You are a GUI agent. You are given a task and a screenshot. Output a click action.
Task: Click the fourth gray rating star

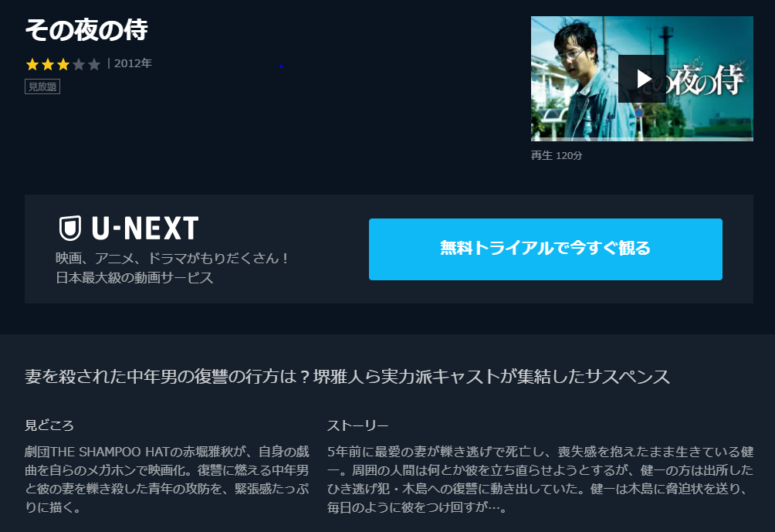[x=79, y=64]
